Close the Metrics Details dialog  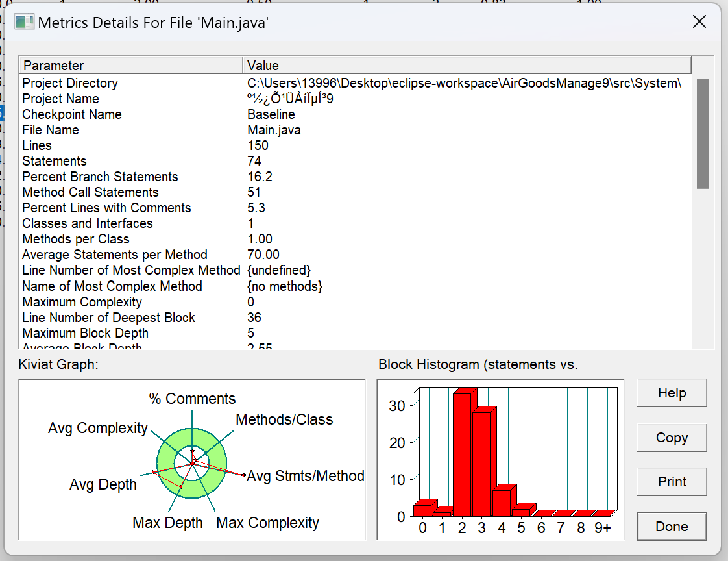coord(699,21)
